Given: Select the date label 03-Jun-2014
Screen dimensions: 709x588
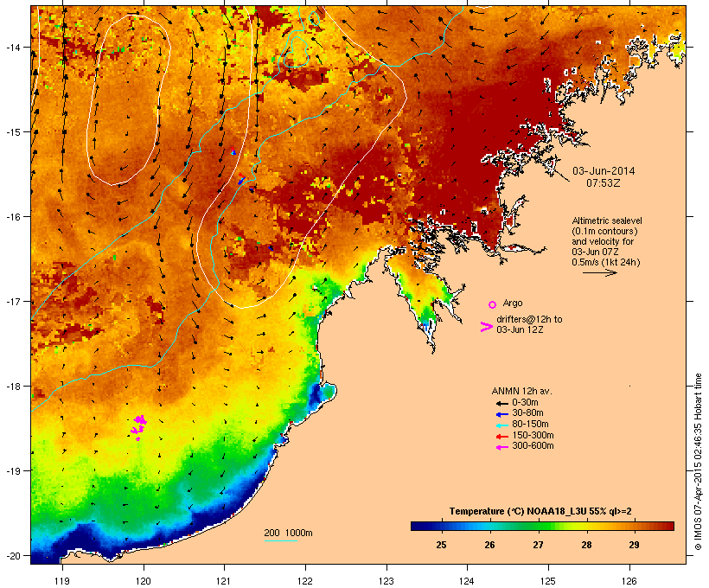Looking at the screenshot, I should point(604,171).
